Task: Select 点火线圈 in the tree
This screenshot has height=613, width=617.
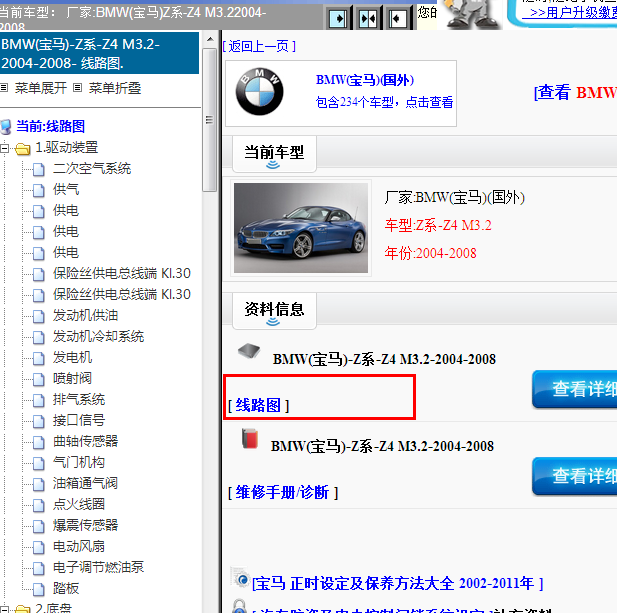Action: 79,504
